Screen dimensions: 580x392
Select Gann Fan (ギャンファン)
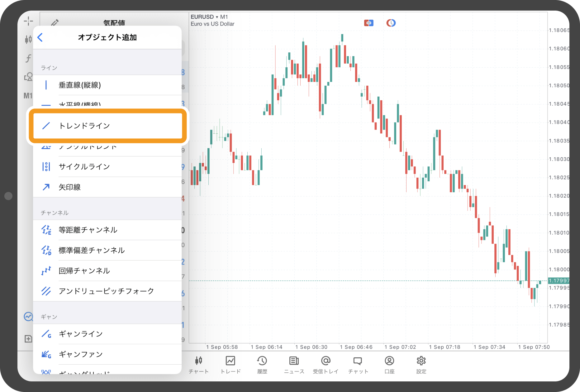click(x=107, y=354)
